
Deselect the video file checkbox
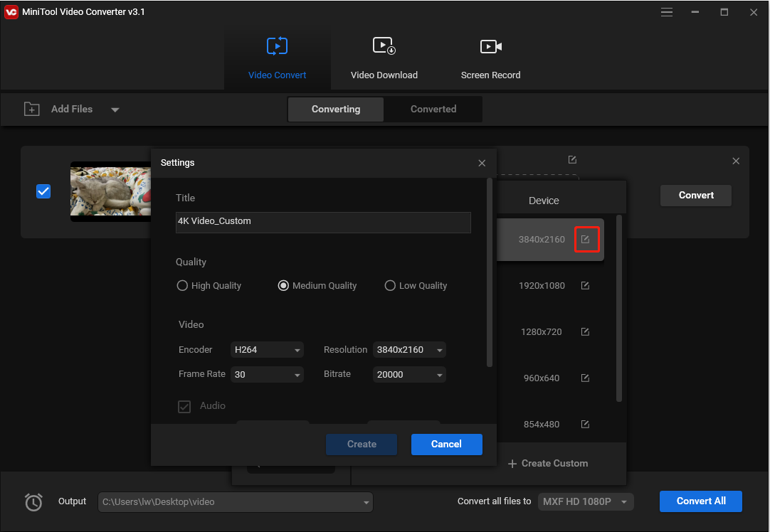43,191
